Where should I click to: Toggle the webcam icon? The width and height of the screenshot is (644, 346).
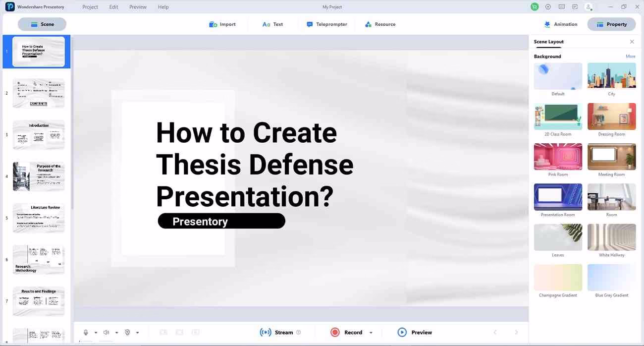tap(127, 333)
